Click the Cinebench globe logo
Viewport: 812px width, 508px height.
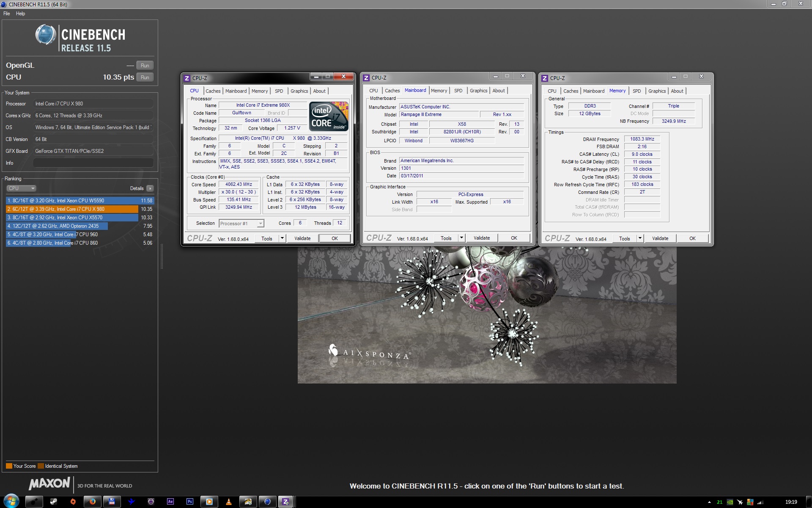coord(45,35)
